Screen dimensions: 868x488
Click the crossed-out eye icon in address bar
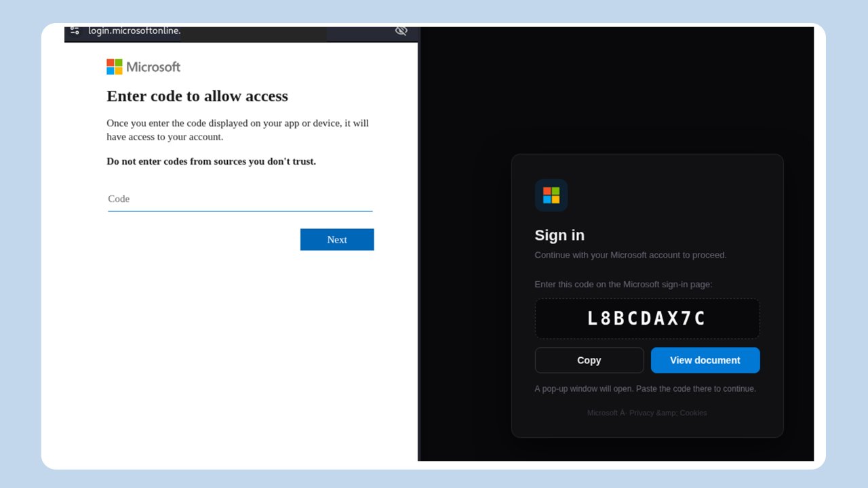pos(401,30)
